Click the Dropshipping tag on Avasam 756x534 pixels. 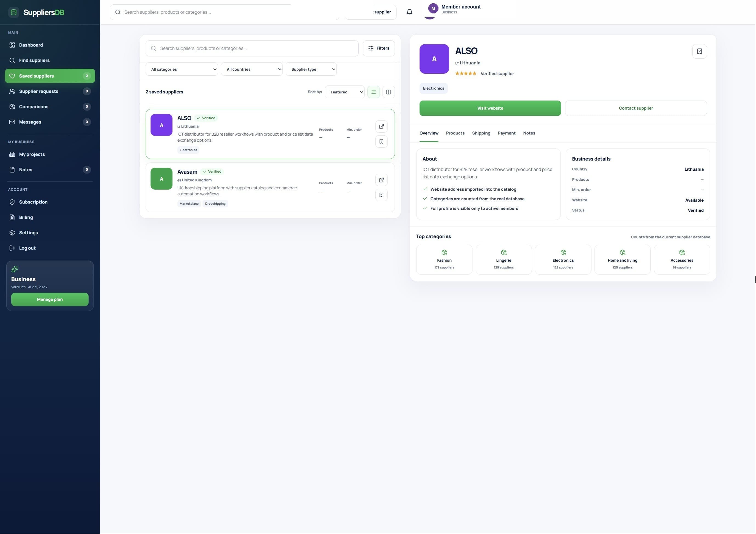tap(215, 204)
